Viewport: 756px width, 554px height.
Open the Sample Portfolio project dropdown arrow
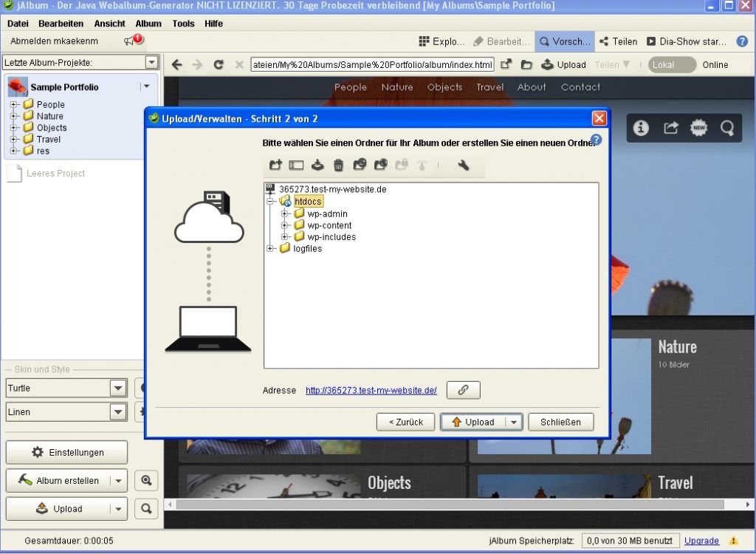coord(147,86)
